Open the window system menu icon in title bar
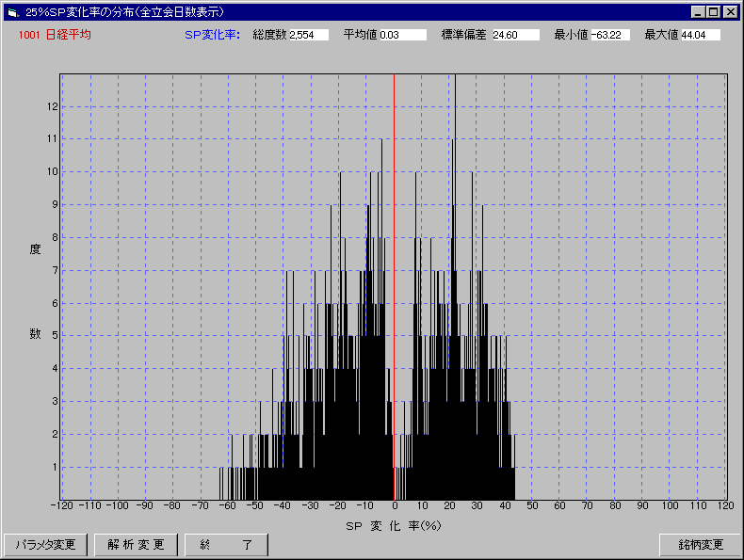The width and height of the screenshot is (744, 560). 12,12
